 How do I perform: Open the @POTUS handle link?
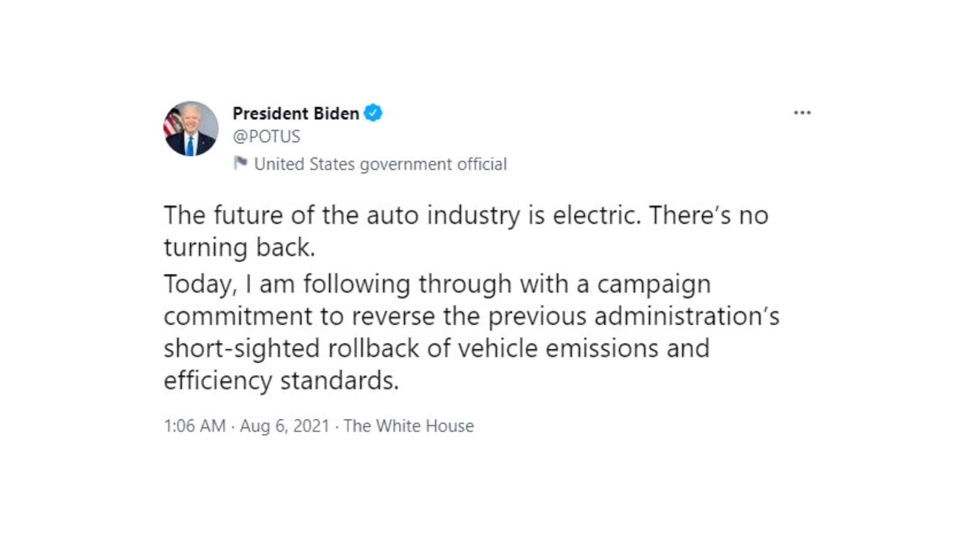coord(266,136)
